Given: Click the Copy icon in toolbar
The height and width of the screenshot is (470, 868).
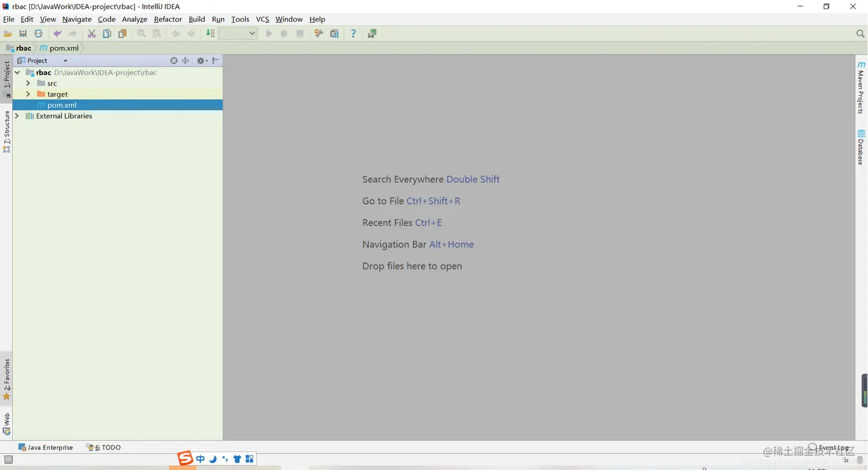Looking at the screenshot, I should tap(107, 34).
